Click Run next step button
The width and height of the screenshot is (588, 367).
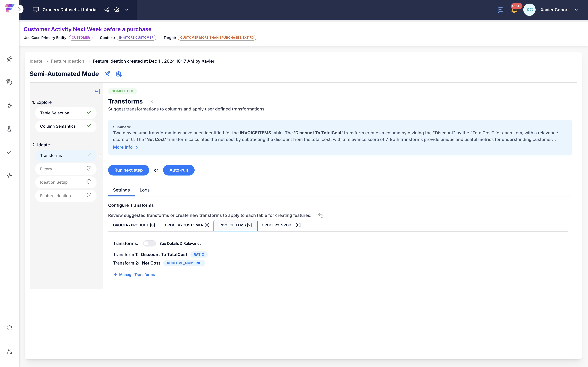click(x=128, y=170)
